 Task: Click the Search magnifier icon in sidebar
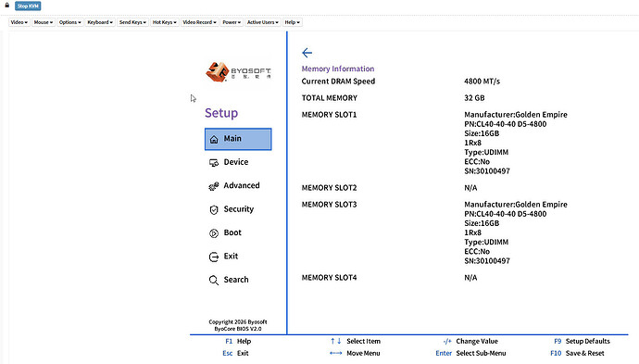(x=214, y=280)
